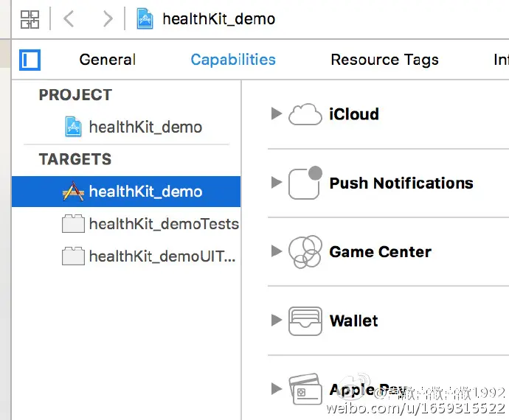Click the healthKit_demoUIT... bundle icon
This screenshot has width=509, height=420.
click(x=73, y=256)
